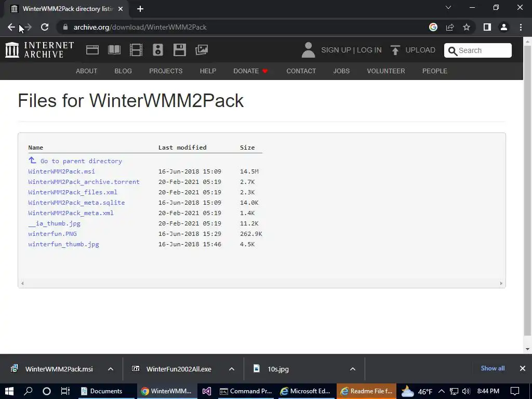The width and height of the screenshot is (532, 399).
Task: Open the Video film icon
Action: pyautogui.click(x=136, y=50)
